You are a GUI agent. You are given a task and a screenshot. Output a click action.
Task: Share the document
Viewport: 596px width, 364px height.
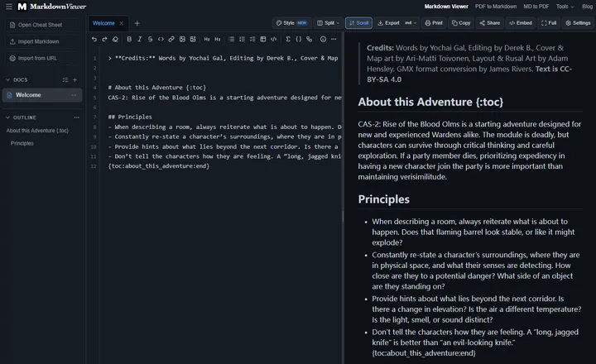coord(489,23)
